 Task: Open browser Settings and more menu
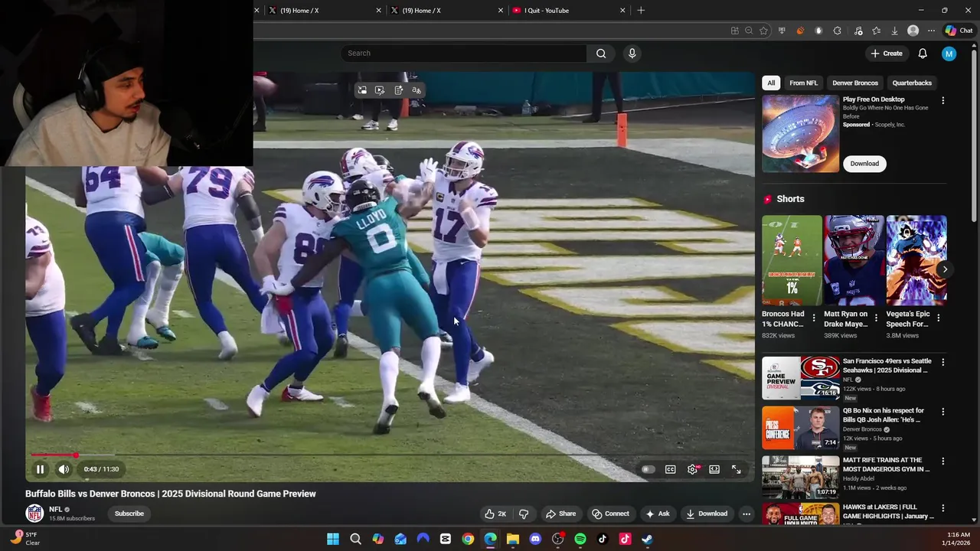(931, 31)
